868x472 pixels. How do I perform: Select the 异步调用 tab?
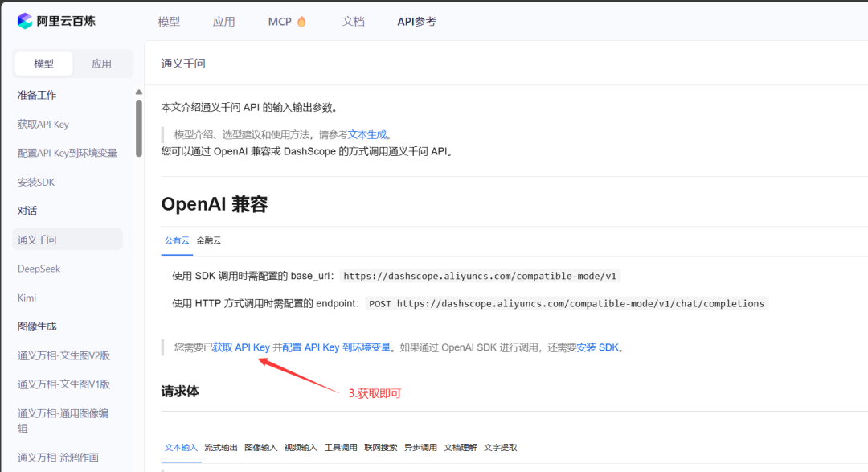tap(420, 448)
